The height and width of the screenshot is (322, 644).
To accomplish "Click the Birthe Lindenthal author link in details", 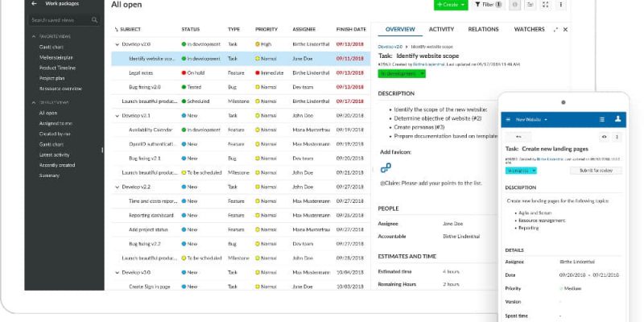I will 431,64.
